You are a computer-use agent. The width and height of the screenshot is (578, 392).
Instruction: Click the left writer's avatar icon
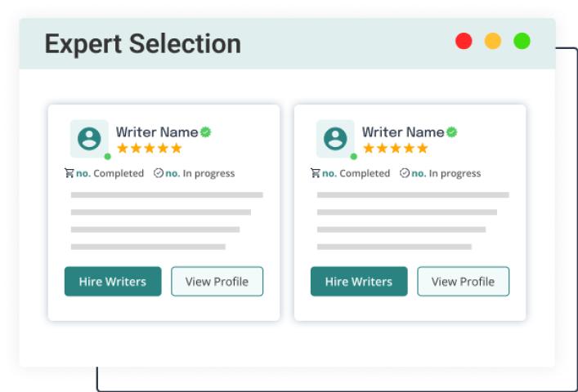coord(89,138)
